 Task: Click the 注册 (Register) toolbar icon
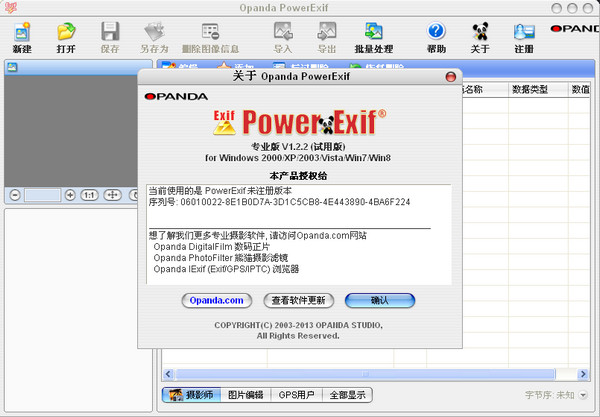[523, 36]
